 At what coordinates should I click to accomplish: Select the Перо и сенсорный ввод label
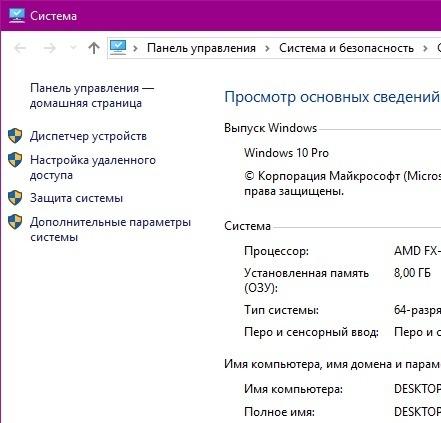pos(311,332)
